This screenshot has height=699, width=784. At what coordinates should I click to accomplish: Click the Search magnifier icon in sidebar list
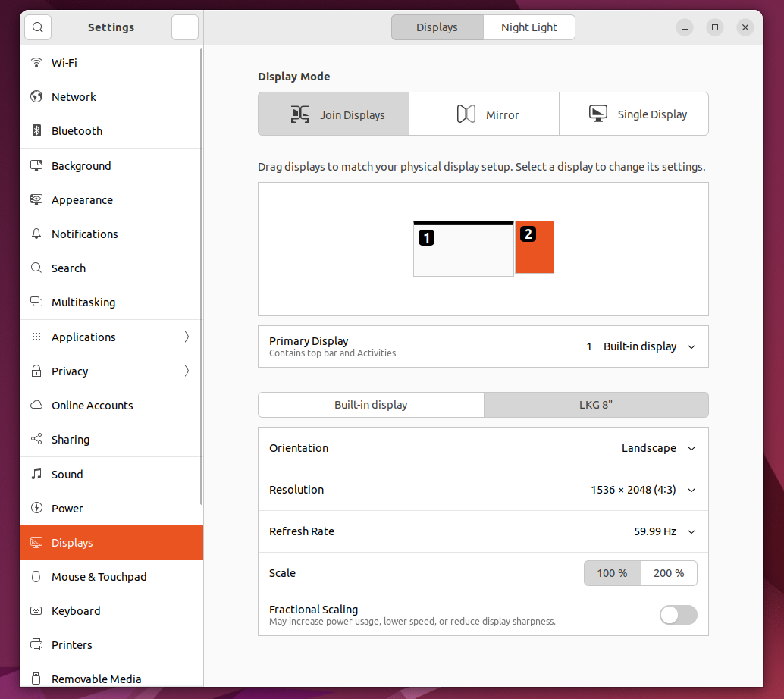[36, 268]
